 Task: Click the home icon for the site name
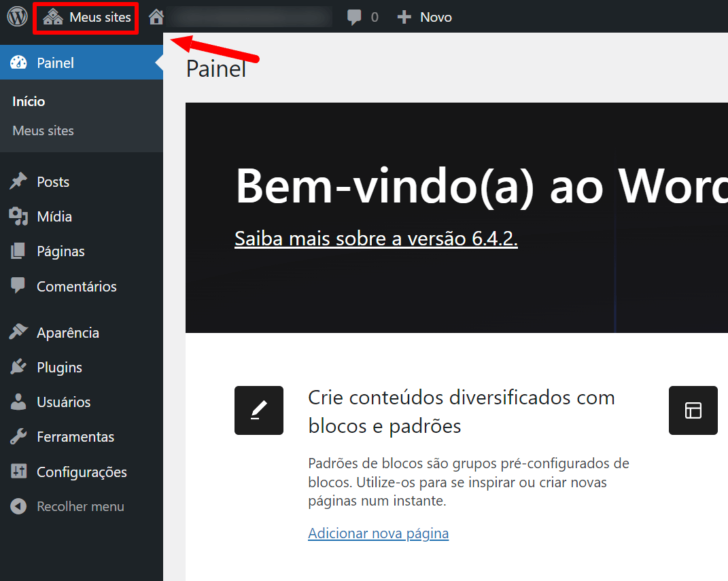click(156, 17)
